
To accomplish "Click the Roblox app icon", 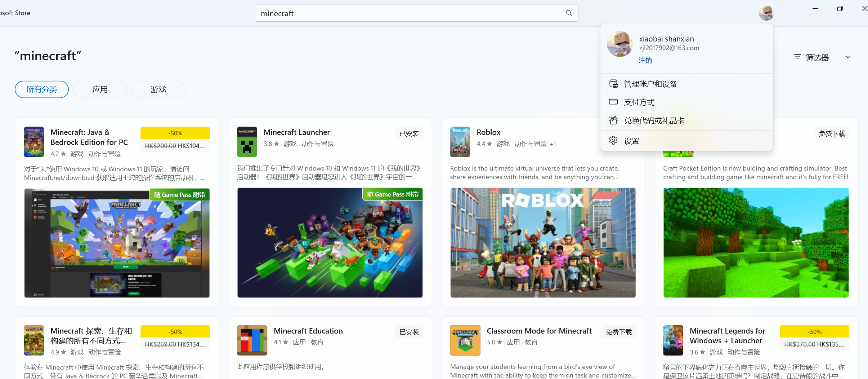I will (x=460, y=142).
